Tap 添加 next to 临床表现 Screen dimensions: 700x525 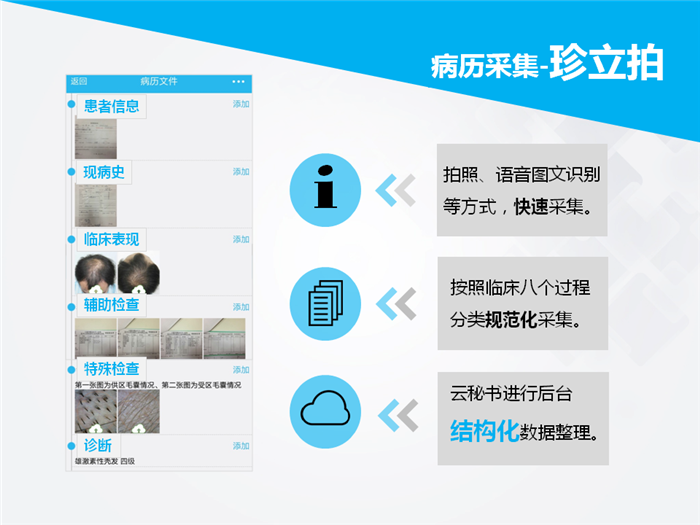point(241,239)
